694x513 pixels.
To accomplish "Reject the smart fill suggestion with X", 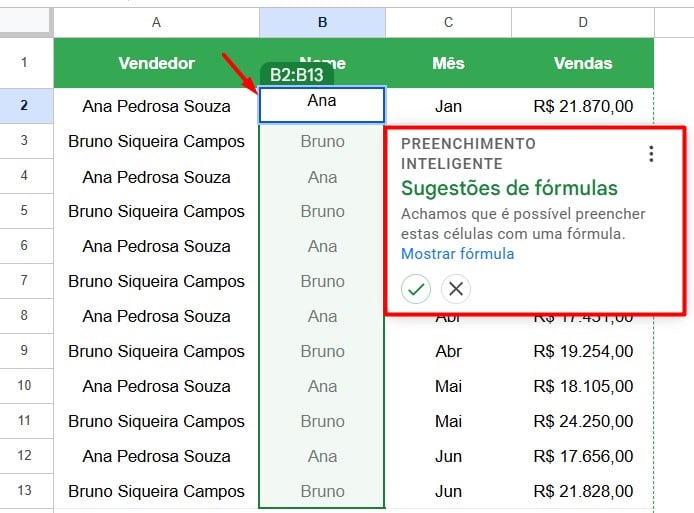I will pyautogui.click(x=455, y=289).
